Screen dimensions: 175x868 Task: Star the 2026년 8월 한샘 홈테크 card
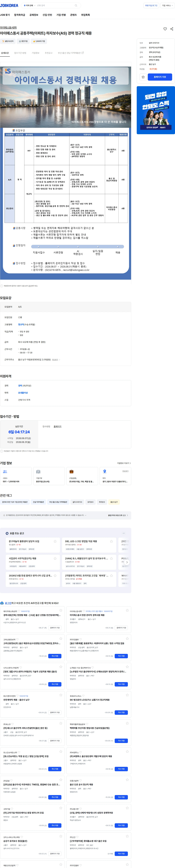(x=55, y=575)
